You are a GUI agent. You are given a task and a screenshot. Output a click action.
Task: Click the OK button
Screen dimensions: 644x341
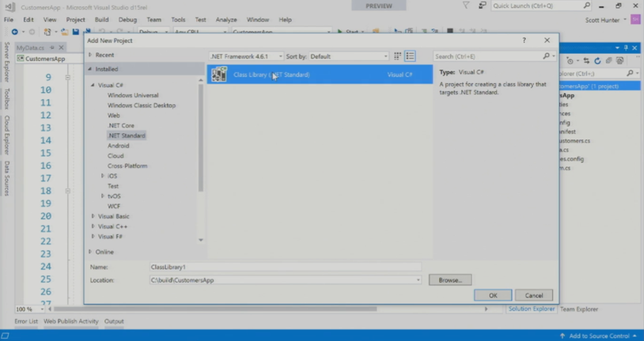click(x=493, y=296)
